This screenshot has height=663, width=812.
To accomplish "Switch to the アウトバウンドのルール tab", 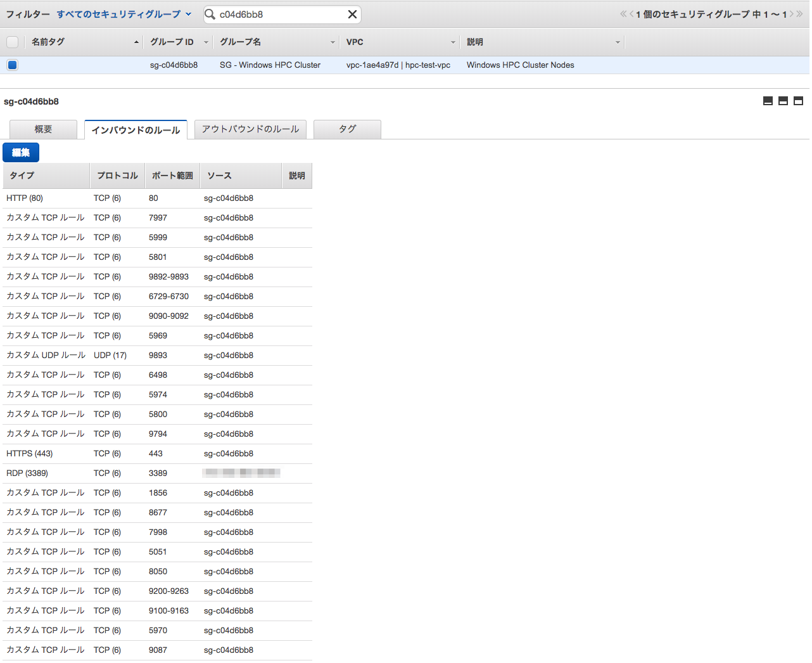I will pyautogui.click(x=250, y=129).
